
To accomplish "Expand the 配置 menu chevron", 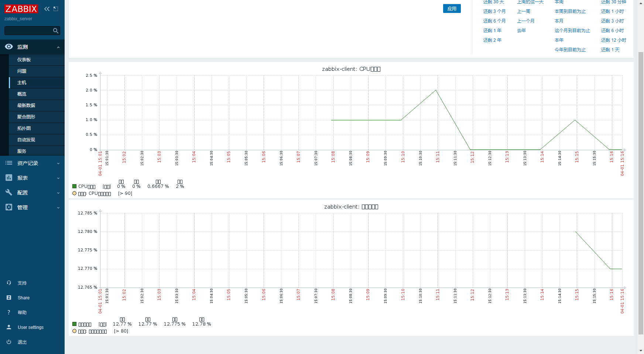I will [58, 193].
